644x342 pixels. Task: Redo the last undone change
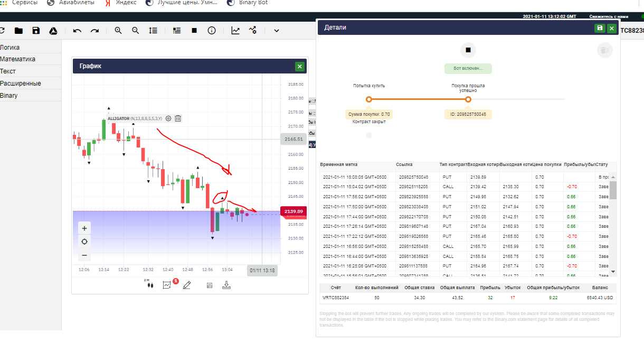pyautogui.click(x=94, y=31)
